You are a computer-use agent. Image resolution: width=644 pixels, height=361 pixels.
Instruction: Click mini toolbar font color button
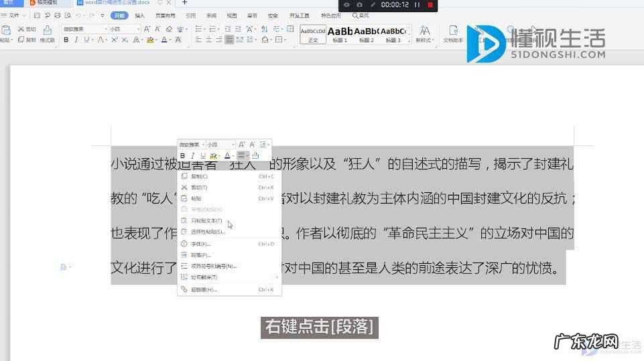pyautogui.click(x=227, y=155)
